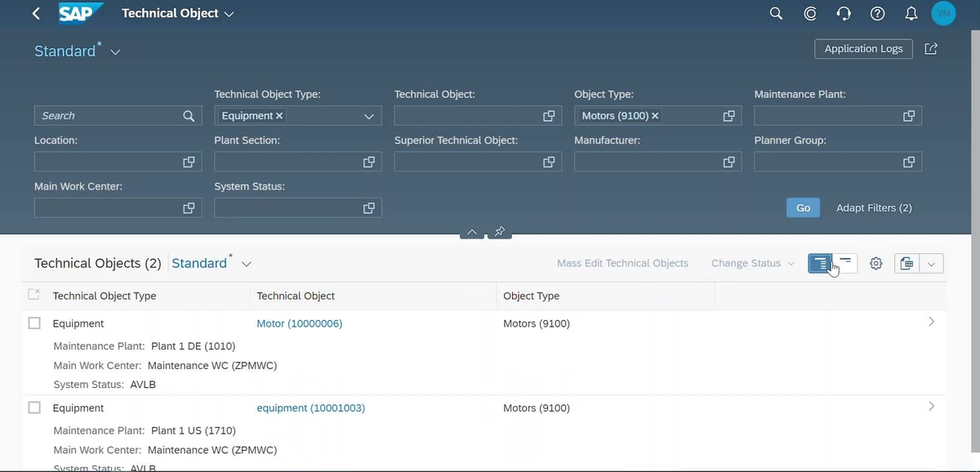
Task: Check the row for equipment (10001003)
Action: click(x=34, y=407)
